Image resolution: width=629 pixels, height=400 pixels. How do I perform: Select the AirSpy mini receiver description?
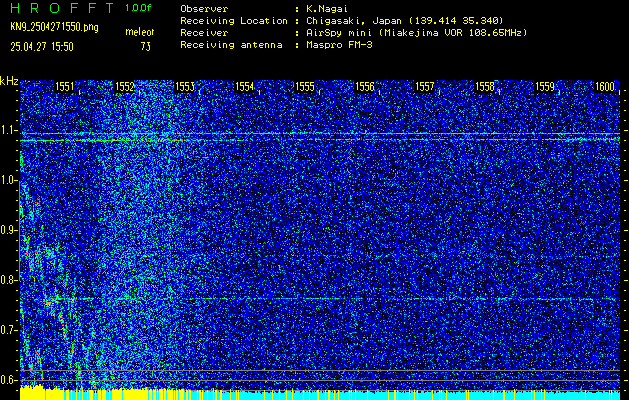point(416,32)
